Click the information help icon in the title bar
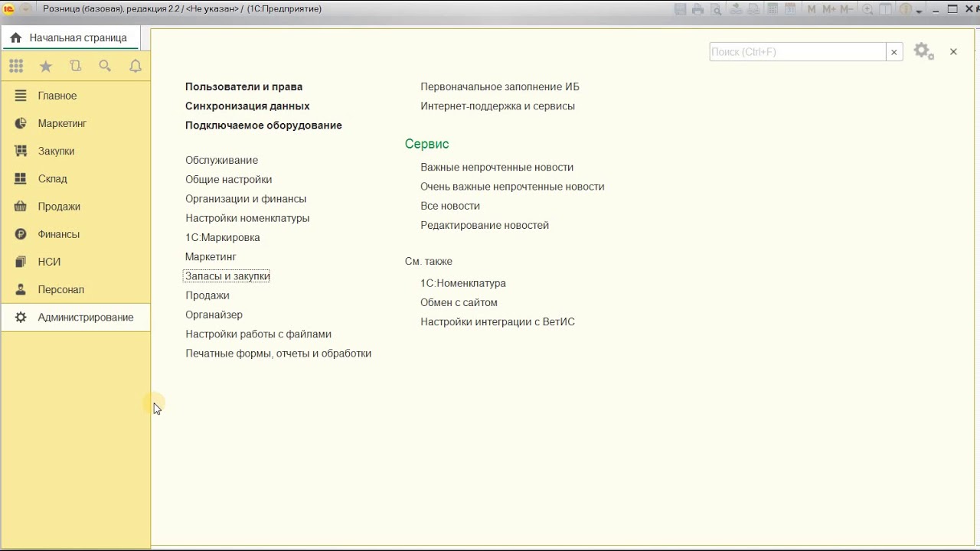 [x=906, y=9]
